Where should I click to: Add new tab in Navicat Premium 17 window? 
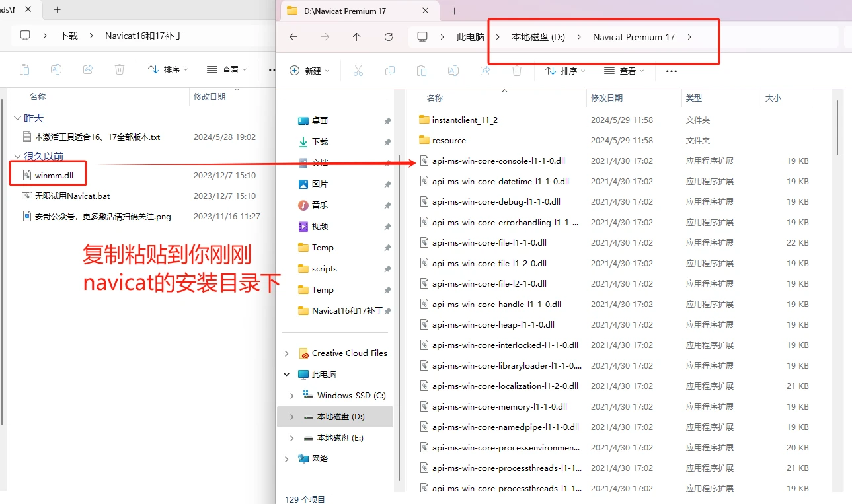pyautogui.click(x=454, y=11)
